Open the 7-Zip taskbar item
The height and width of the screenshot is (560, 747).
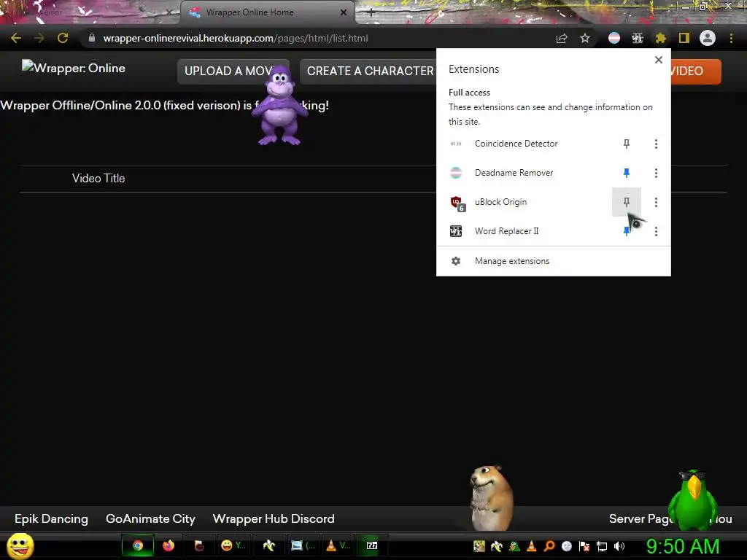coord(372,545)
